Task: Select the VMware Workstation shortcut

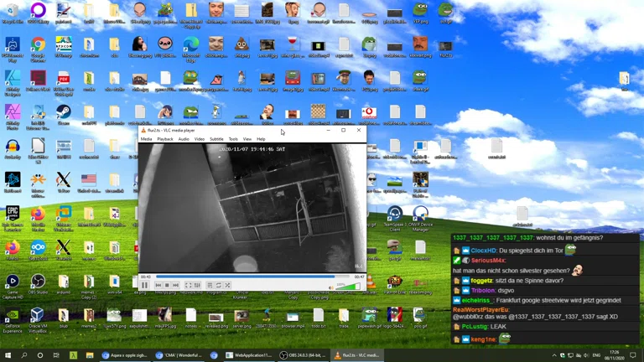Action: pyautogui.click(x=63, y=219)
